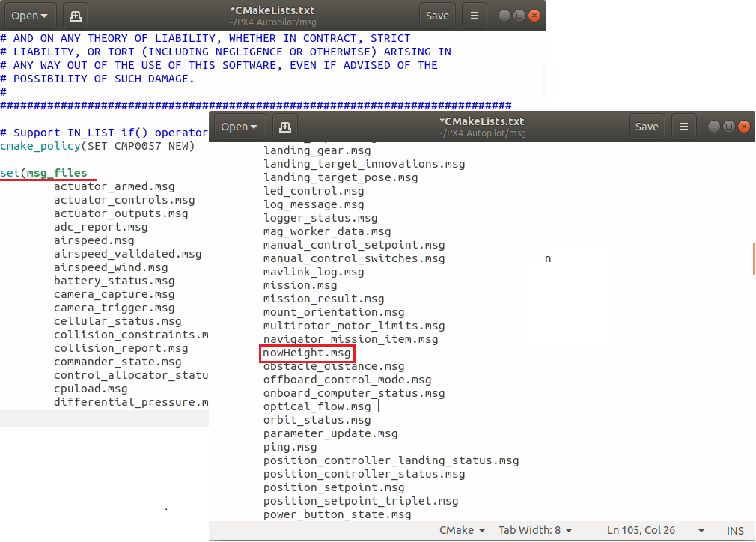
Task: Click navigator_mission_item.msg line
Action: coord(350,339)
